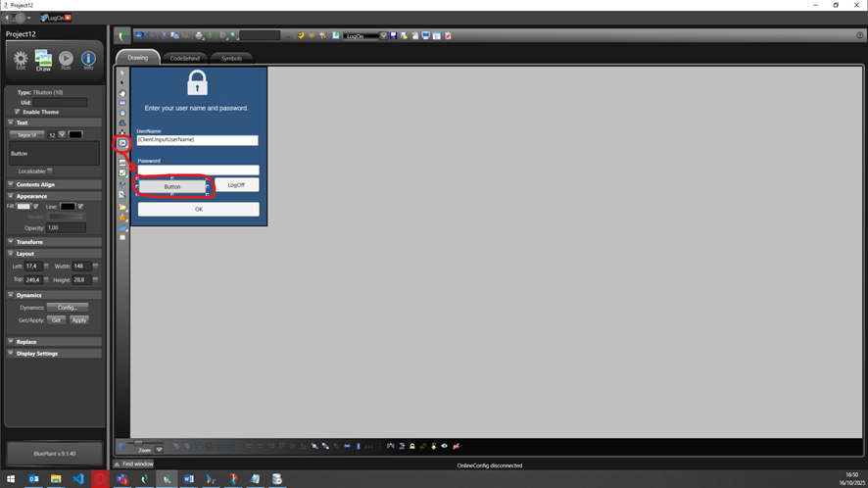The height and width of the screenshot is (488, 868).
Task: Click the Dynamics Config... button
Action: (x=68, y=308)
